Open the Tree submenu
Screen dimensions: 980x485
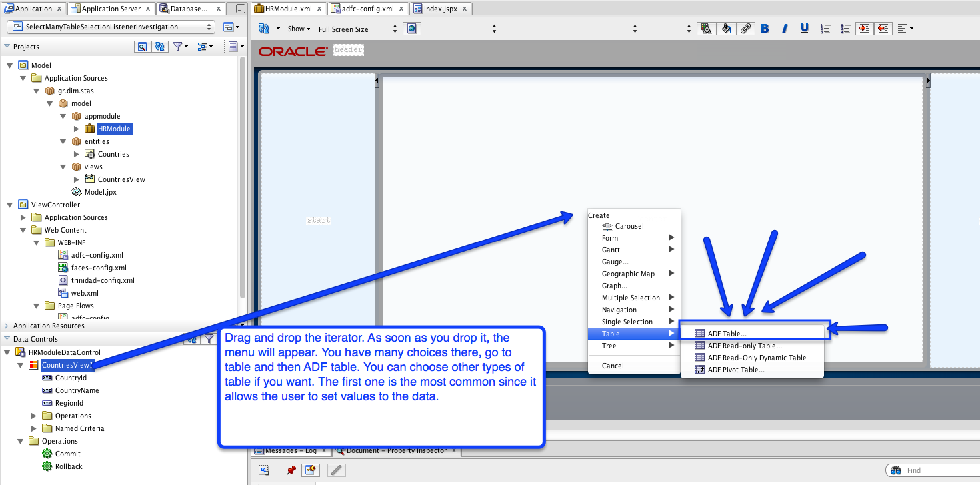[634, 346]
